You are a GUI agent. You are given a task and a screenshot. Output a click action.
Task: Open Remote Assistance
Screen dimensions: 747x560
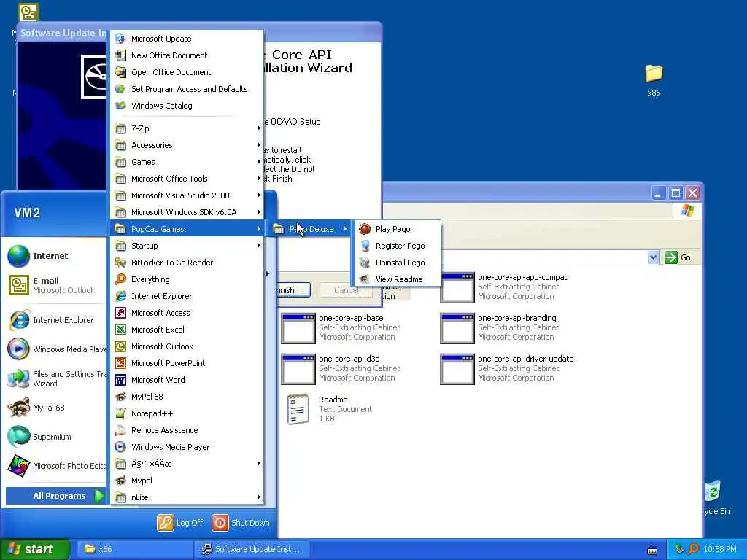[187, 430]
